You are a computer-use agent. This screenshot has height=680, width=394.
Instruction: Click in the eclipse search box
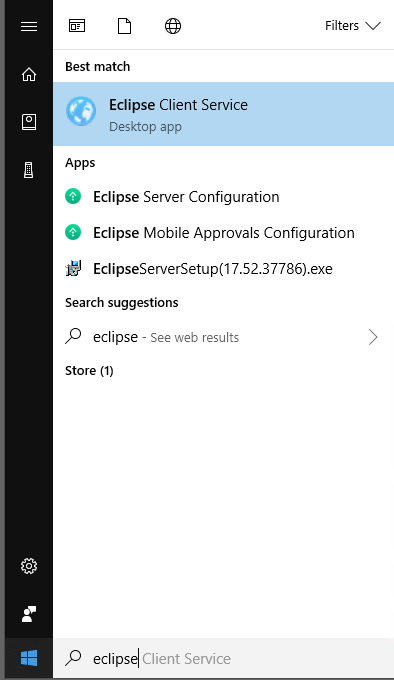point(223,658)
